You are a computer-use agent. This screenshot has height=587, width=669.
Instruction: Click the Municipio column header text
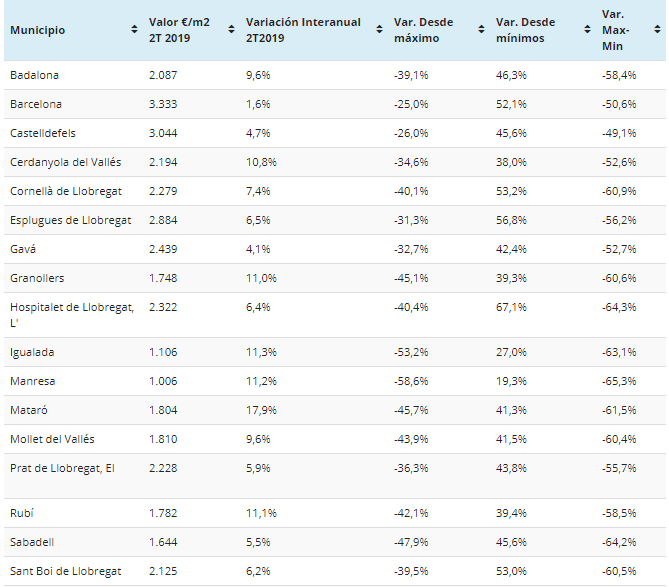pyautogui.click(x=37, y=30)
